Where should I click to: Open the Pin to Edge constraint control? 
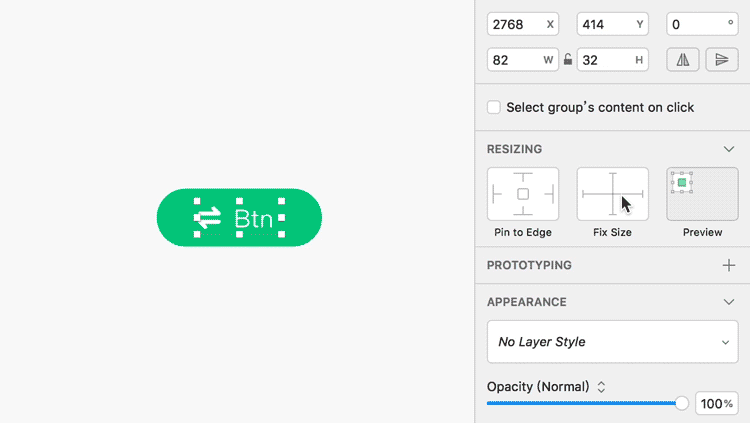523,194
